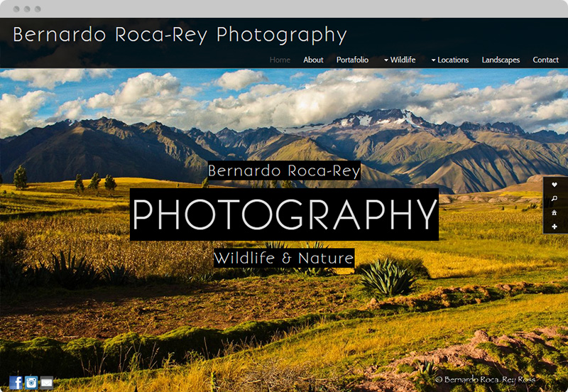Open the Facebook icon link
This screenshot has width=568, height=392.
point(16,383)
